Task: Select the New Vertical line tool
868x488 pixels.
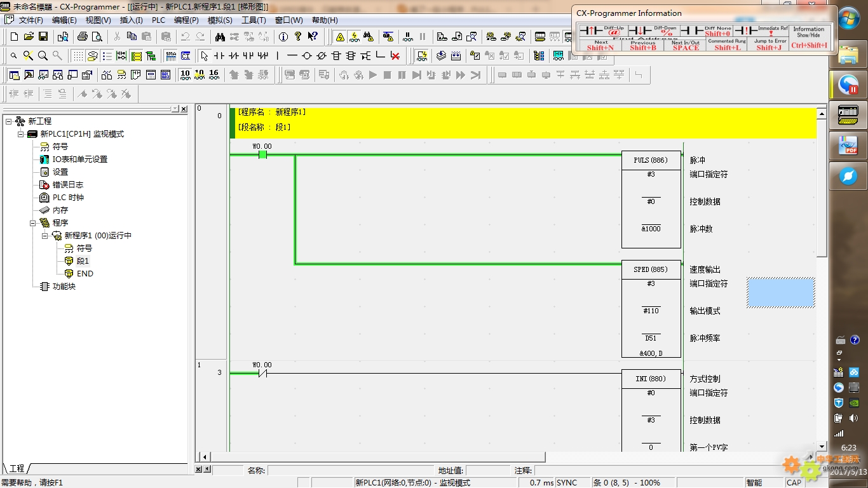Action: point(277,56)
